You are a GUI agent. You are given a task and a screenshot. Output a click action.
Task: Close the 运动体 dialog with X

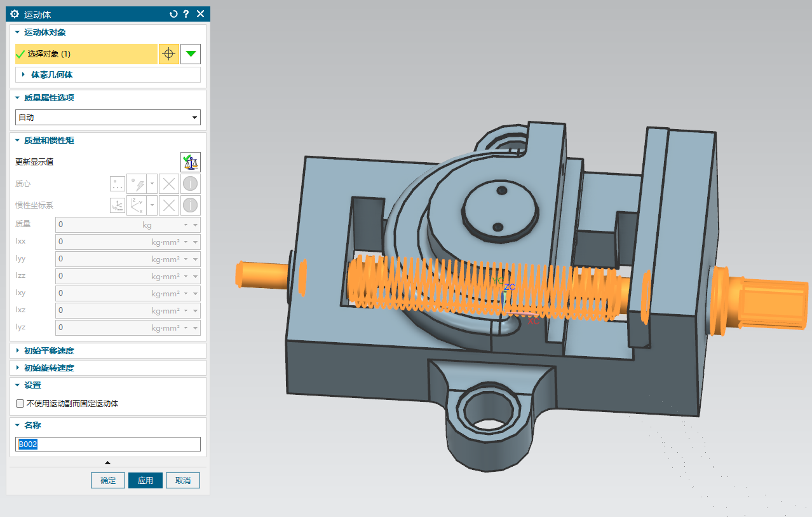pos(201,14)
